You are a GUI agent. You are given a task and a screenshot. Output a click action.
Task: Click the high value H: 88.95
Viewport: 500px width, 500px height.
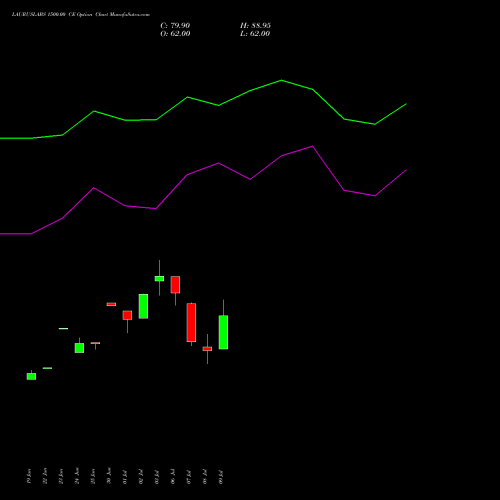255,26
